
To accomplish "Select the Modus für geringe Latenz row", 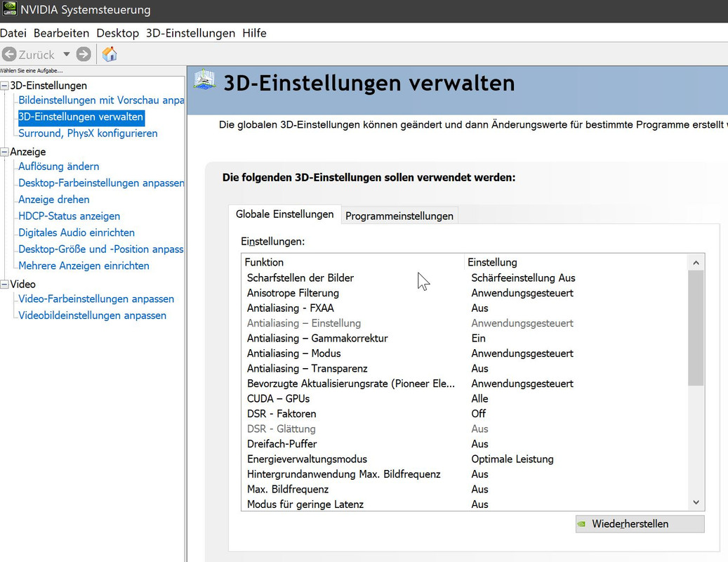I will coord(464,504).
